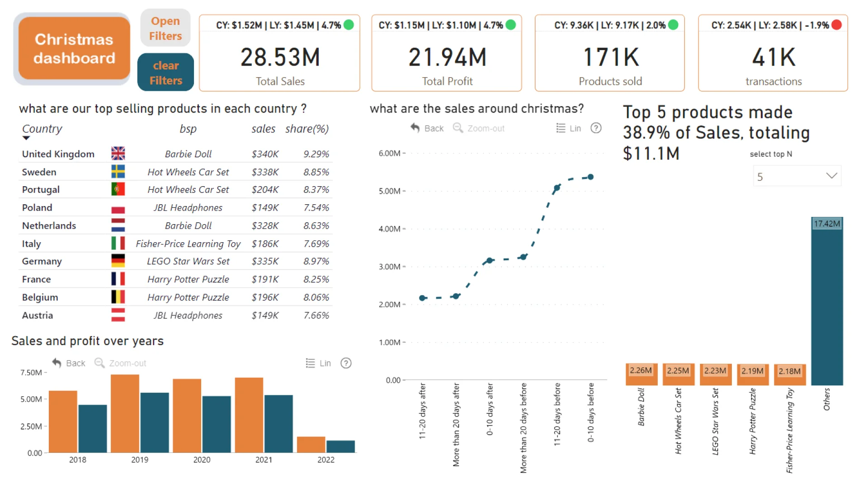Screen dimensions: 868x488
Task: Click 2018 orange sales bar
Action: (x=63, y=422)
